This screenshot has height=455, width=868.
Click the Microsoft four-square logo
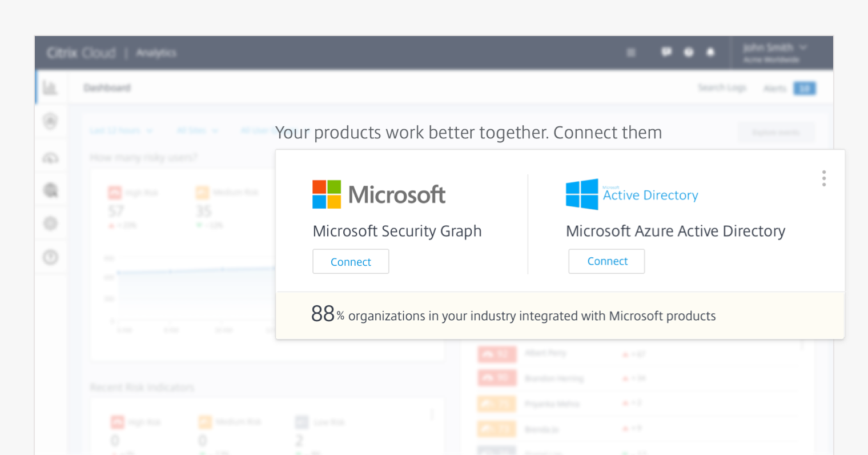327,194
